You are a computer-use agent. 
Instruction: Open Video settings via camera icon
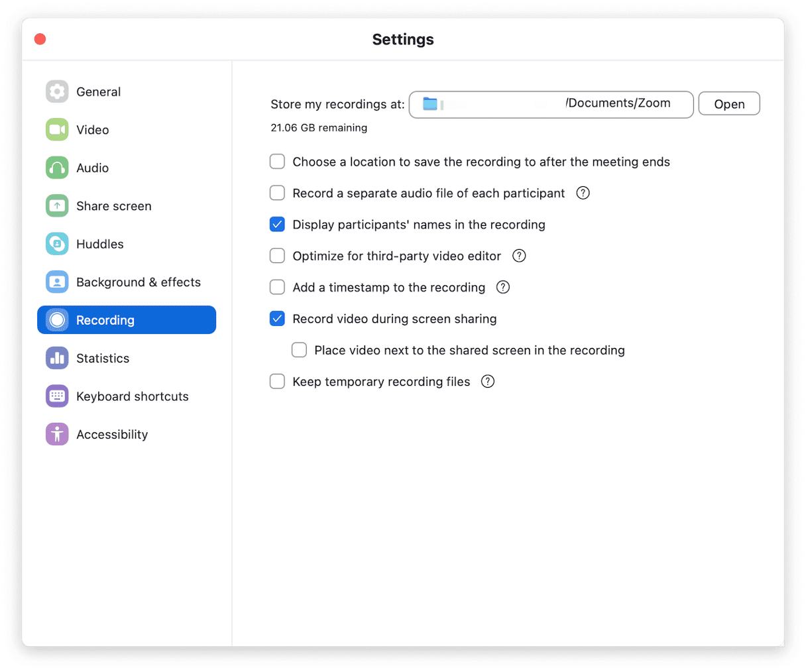(x=57, y=130)
